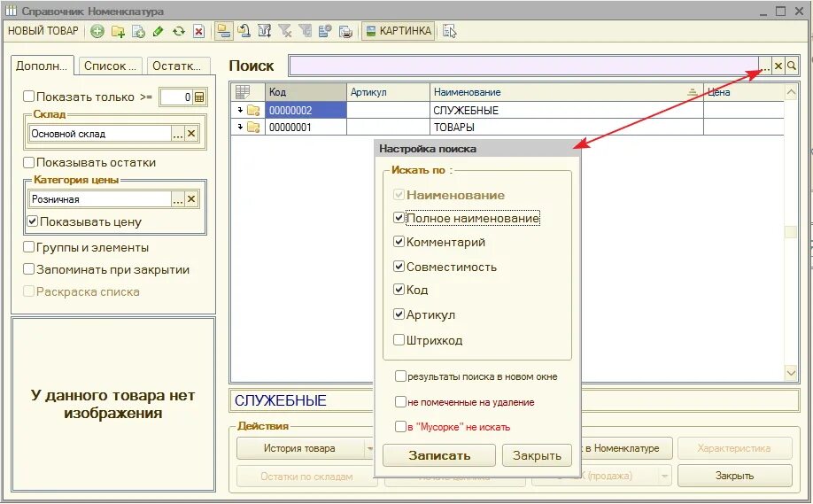Click the filter by current value icon
The image size is (813, 504).
305,31
